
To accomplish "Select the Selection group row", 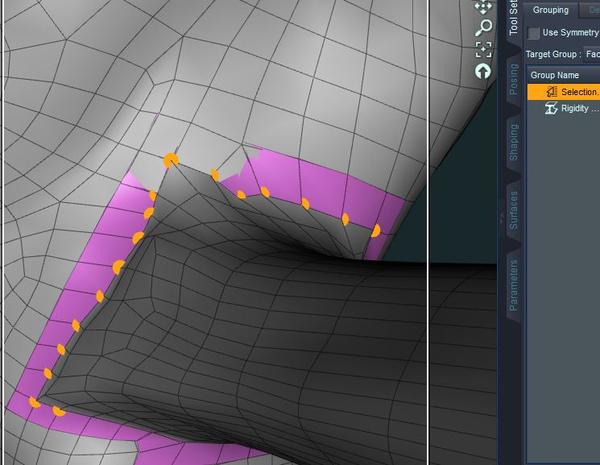I will (564, 92).
